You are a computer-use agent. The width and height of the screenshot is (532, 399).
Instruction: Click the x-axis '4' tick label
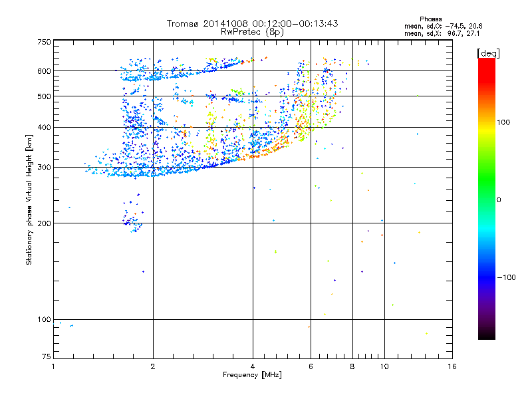(x=253, y=366)
